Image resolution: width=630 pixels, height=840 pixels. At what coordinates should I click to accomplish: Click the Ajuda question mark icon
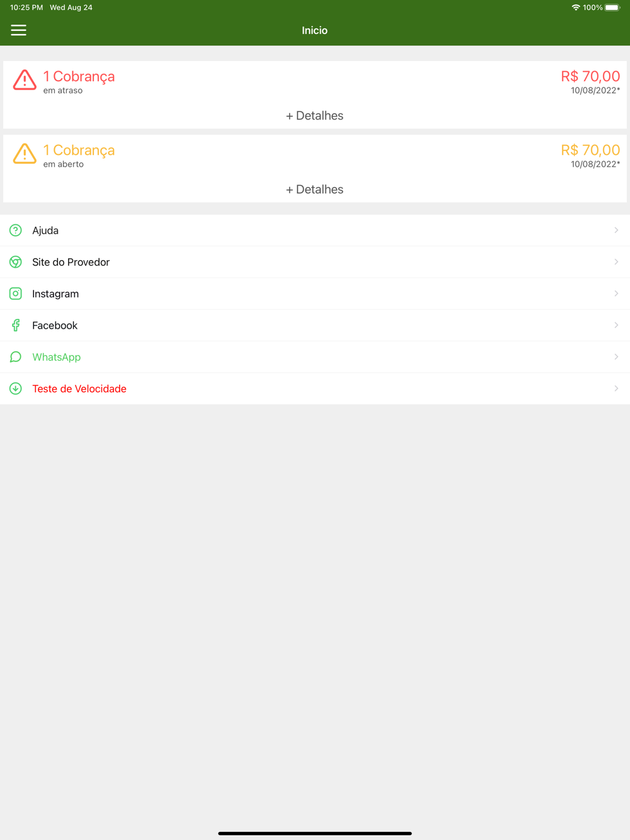click(x=16, y=230)
